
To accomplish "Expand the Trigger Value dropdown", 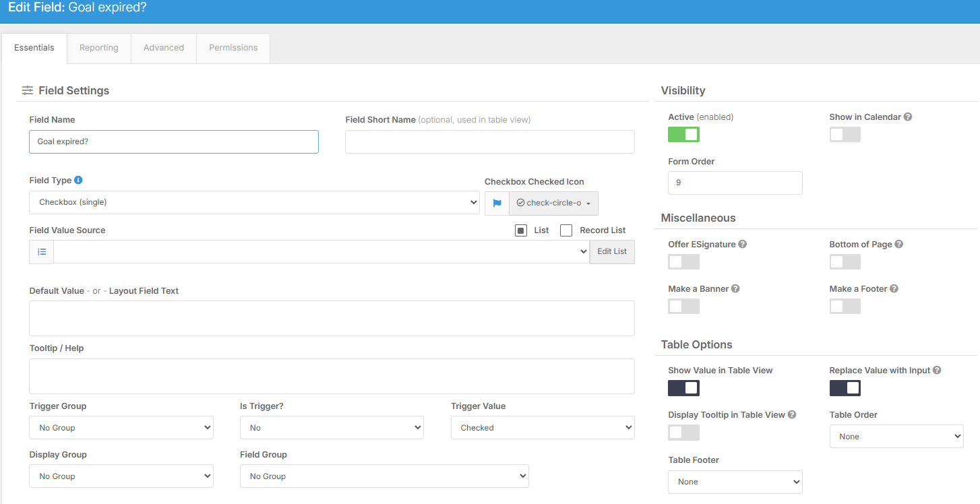I will (x=543, y=428).
